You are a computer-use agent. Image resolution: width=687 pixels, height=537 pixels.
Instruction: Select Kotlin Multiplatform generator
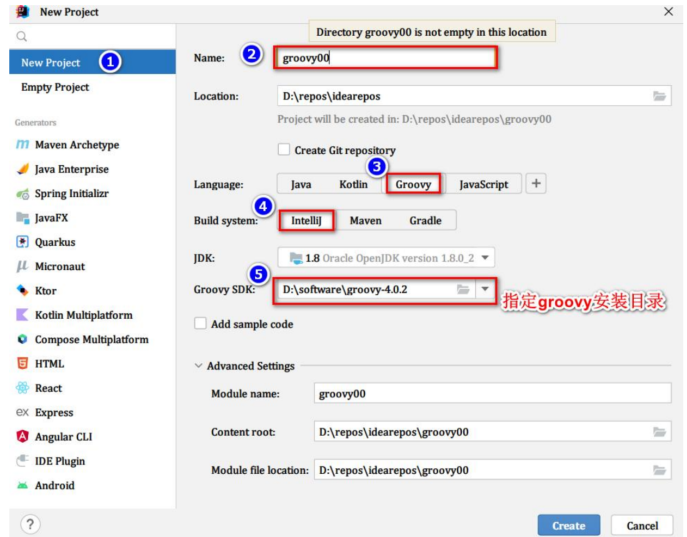(x=74, y=315)
